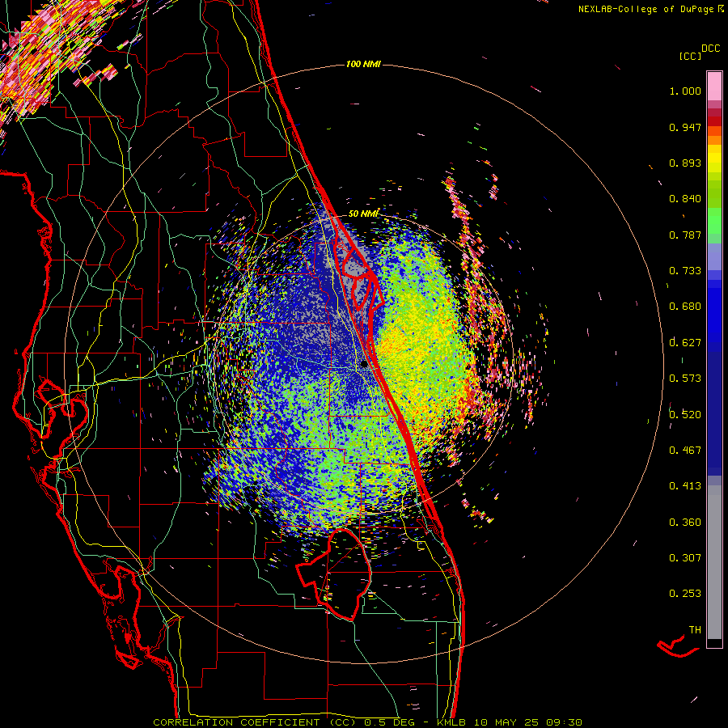The width and height of the screenshot is (728, 728).
Task: Click the 0.307 value on the color scale
Action: click(685, 558)
